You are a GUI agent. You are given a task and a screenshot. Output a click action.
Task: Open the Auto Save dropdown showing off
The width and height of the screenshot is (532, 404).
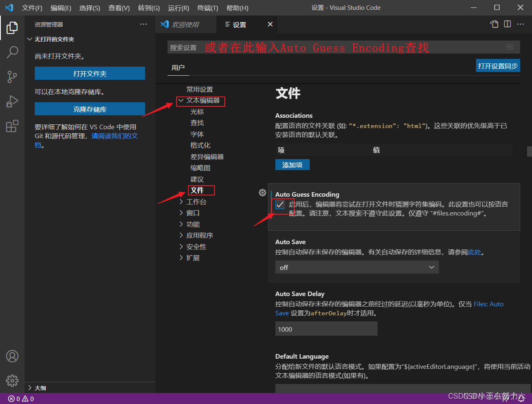357,267
